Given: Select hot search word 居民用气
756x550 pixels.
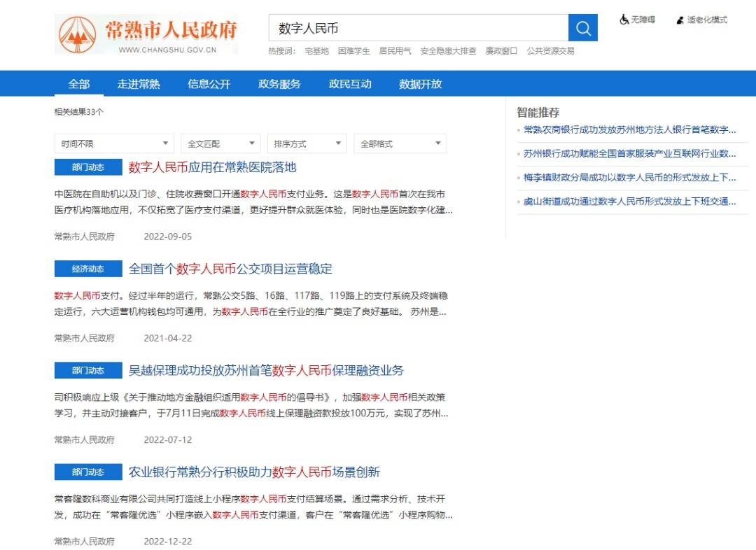Looking at the screenshot, I should point(395,51).
